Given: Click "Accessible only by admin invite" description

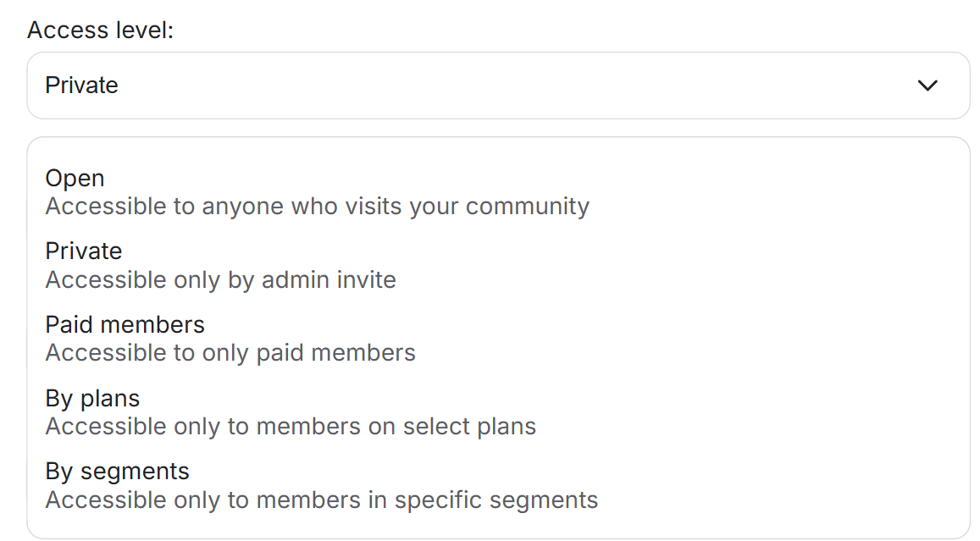Looking at the screenshot, I should (x=221, y=280).
